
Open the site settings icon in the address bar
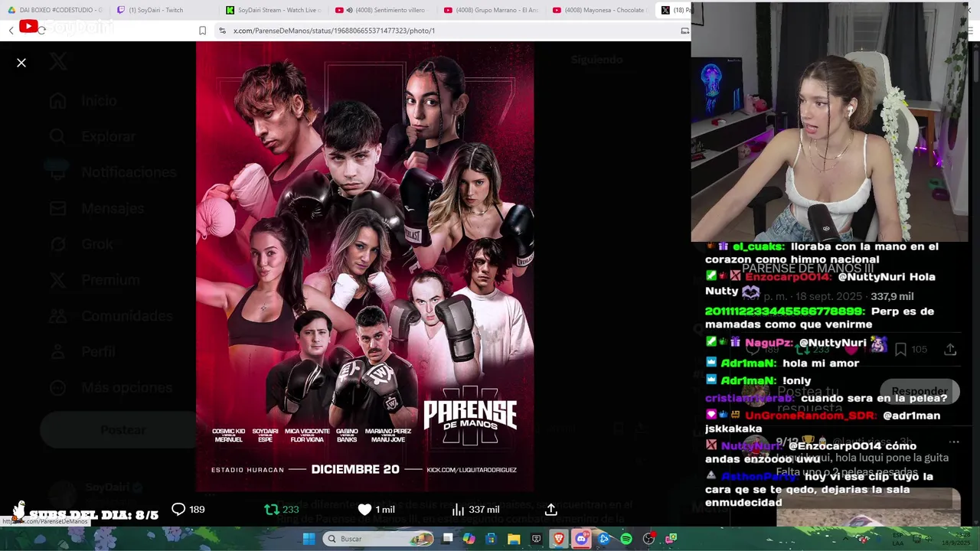(222, 31)
